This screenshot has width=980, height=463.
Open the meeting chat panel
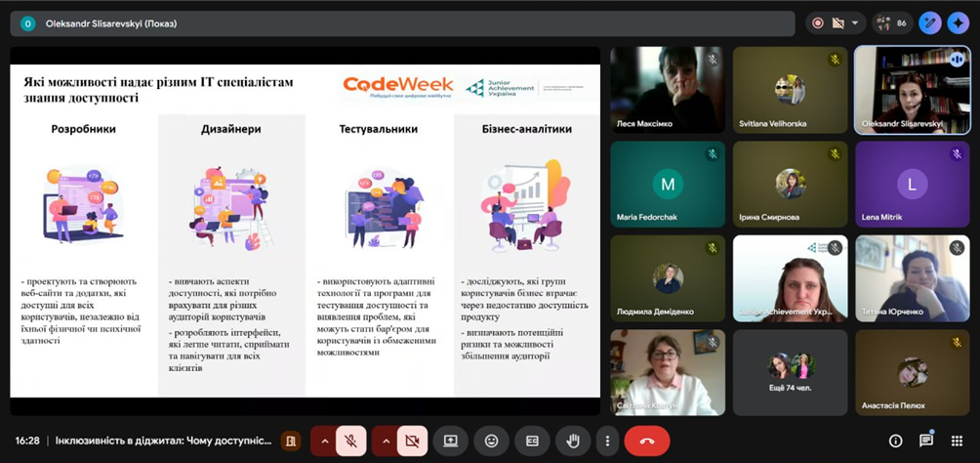pyautogui.click(x=925, y=441)
